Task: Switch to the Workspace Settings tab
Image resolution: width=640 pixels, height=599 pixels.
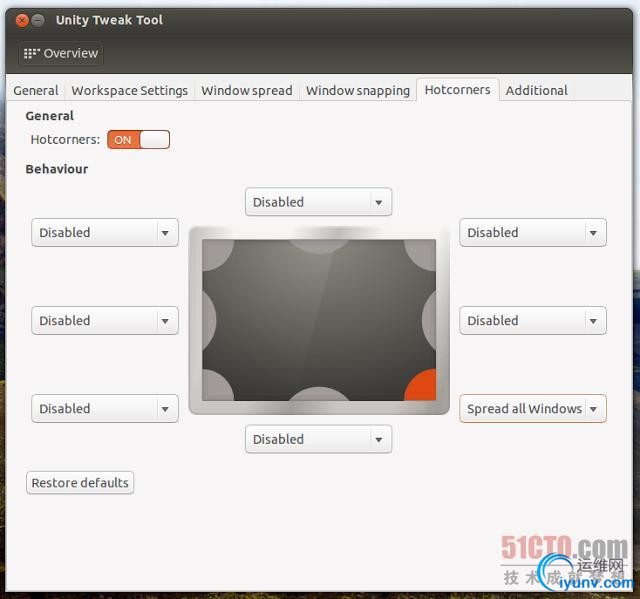Action: pos(130,90)
